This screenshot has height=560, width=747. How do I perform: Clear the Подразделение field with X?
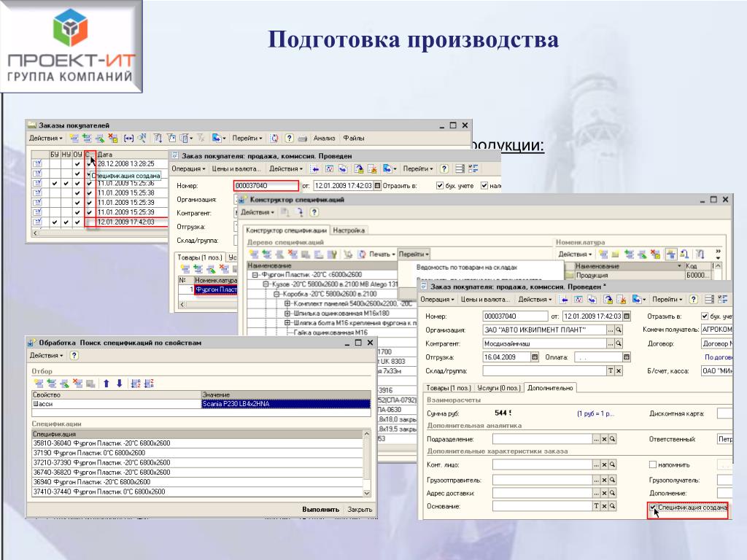[x=604, y=439]
